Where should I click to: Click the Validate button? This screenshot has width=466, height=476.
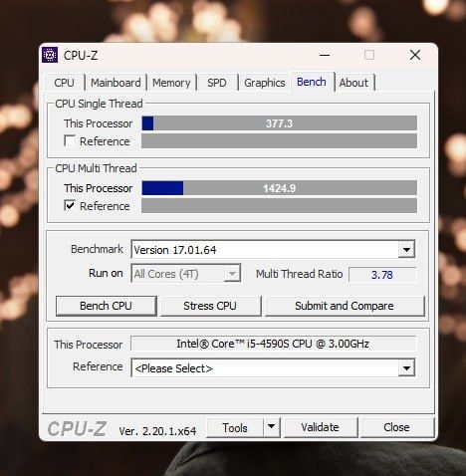click(x=320, y=427)
